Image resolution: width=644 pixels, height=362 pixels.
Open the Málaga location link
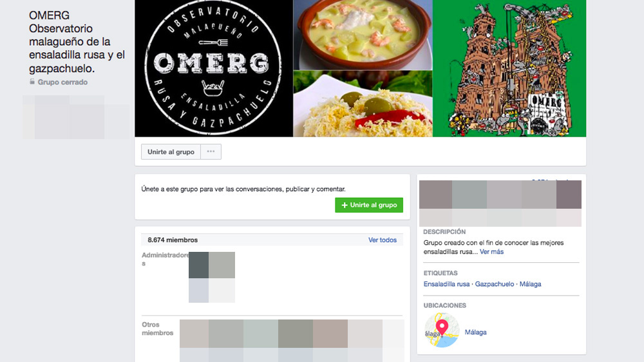476,332
